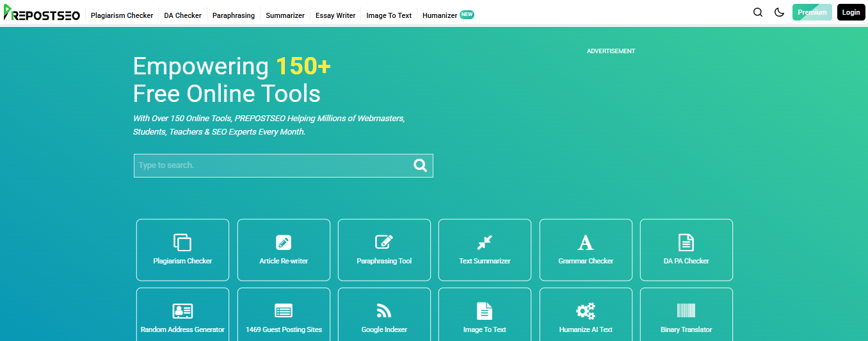This screenshot has width=868, height=341.
Task: Click the Random Address Generator ID card icon
Action: 182,311
